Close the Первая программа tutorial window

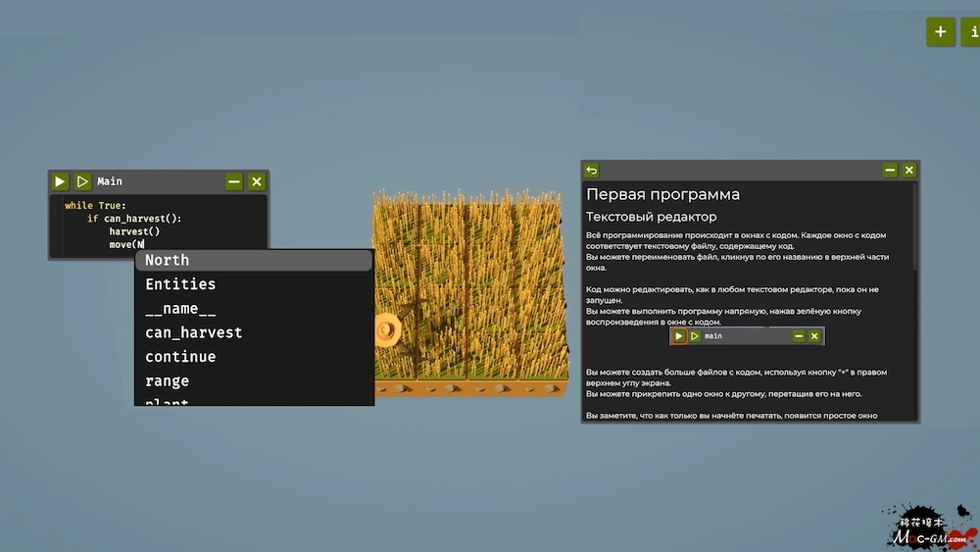coord(908,171)
